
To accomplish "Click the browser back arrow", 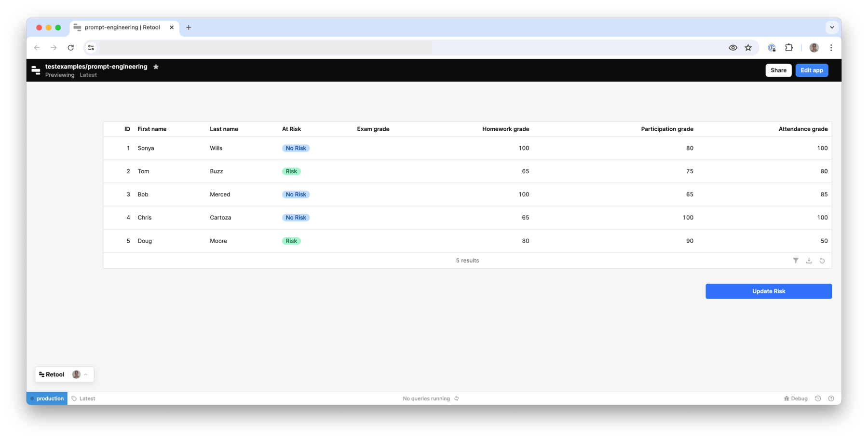I will (x=37, y=48).
